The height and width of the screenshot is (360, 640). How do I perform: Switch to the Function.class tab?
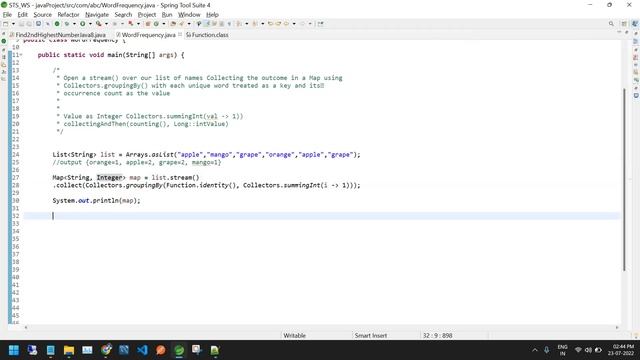coord(207,35)
